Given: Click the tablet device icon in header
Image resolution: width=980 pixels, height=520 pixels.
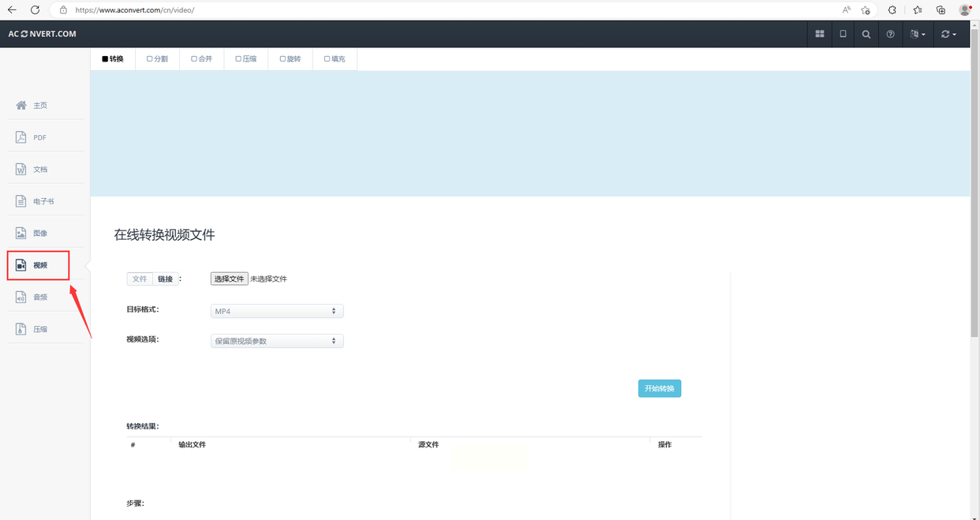Looking at the screenshot, I should pos(843,34).
